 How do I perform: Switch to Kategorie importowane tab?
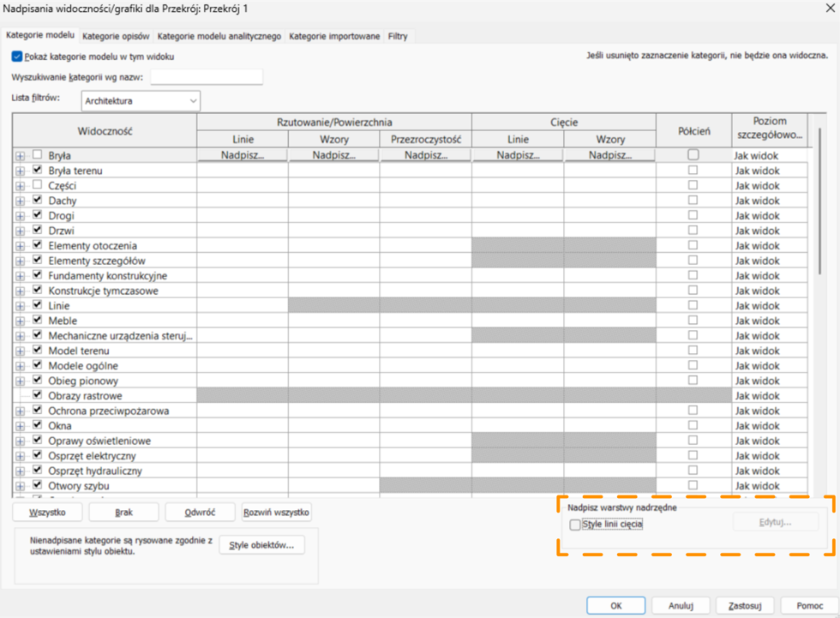tap(334, 37)
